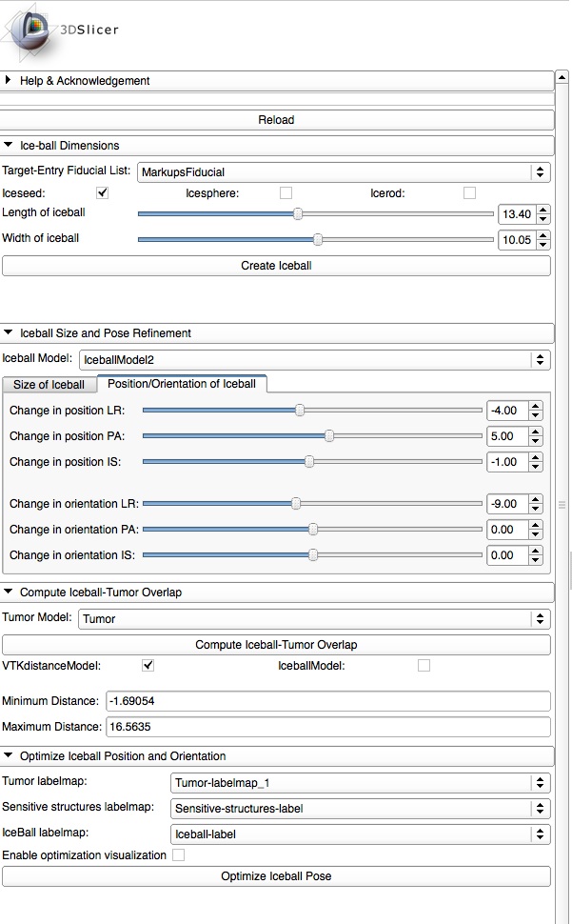Click the Minimum Distance field
Image resolution: width=572 pixels, height=924 pixels.
pyautogui.click(x=326, y=701)
